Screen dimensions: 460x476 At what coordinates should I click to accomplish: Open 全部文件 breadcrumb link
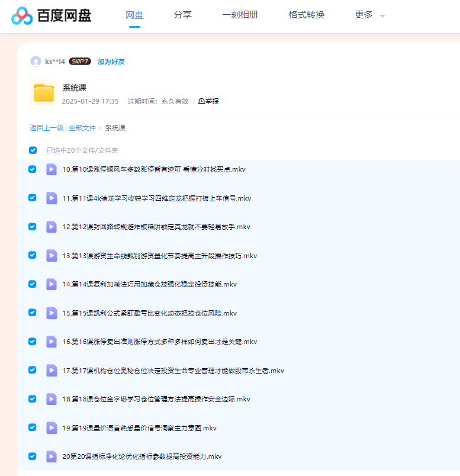click(82, 128)
